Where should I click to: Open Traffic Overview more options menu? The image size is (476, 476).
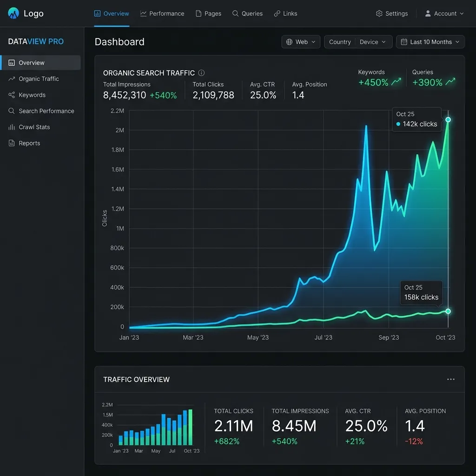(x=451, y=379)
